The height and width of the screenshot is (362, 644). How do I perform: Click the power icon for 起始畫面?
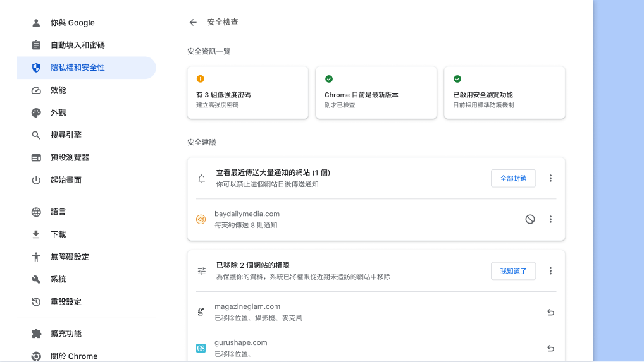(36, 180)
